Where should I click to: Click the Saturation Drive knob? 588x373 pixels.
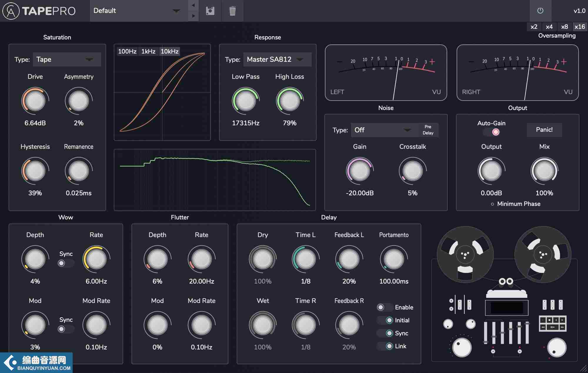coord(35,101)
